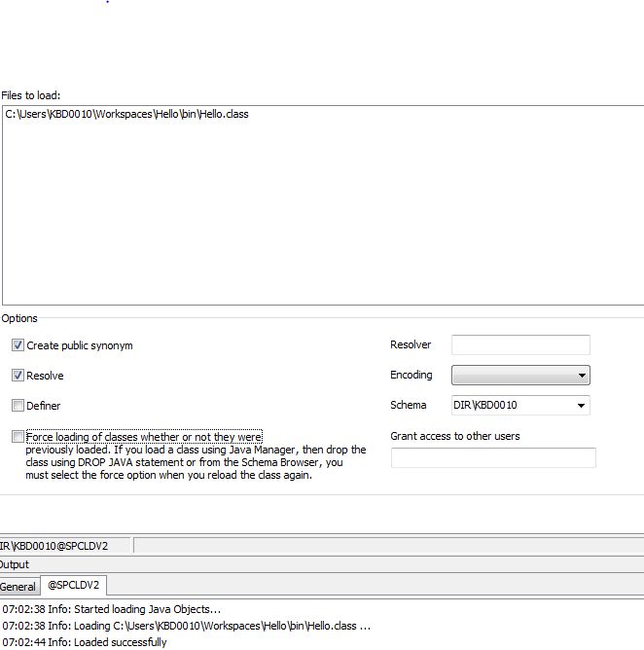Image resolution: width=644 pixels, height=650 pixels.
Task: Click the Output panel header
Action: [x=322, y=564]
